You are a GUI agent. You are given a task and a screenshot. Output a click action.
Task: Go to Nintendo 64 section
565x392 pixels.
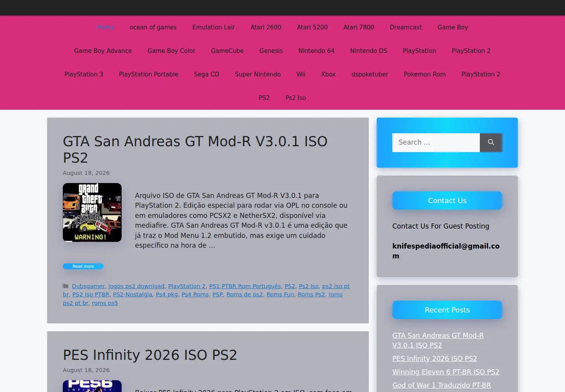[x=316, y=51]
